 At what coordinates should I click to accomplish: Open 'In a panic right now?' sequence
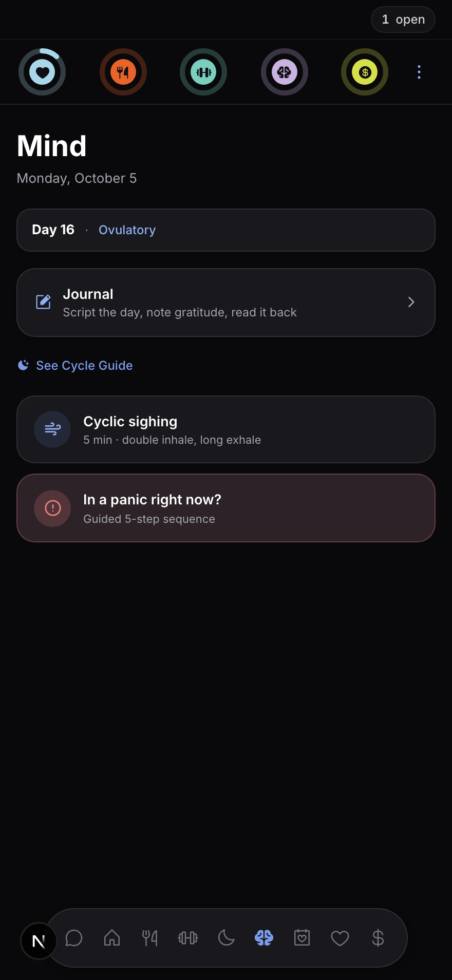[226, 508]
